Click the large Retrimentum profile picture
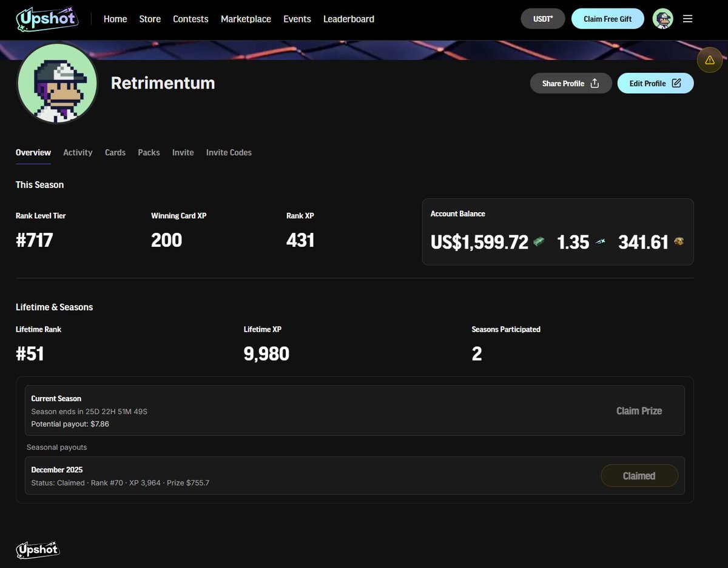This screenshot has width=728, height=568. (57, 83)
